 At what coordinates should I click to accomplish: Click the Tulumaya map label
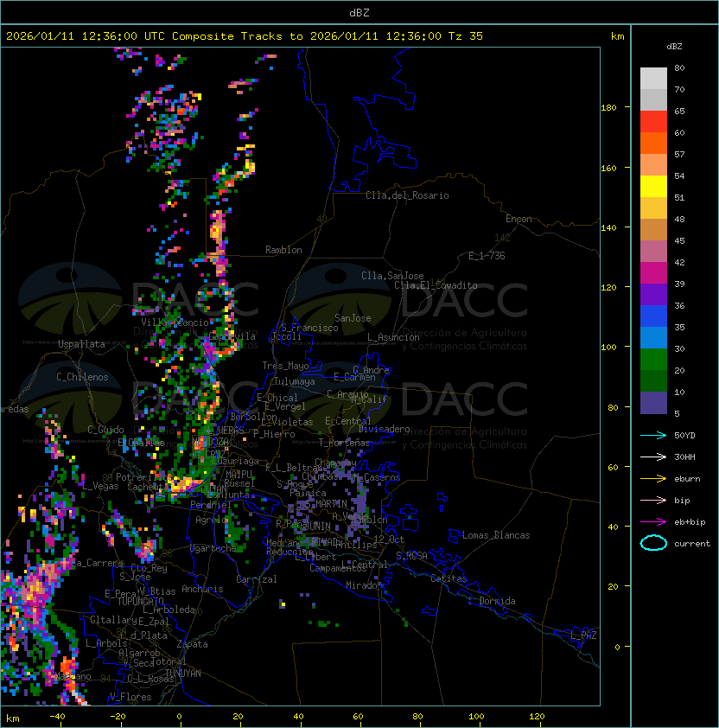click(295, 381)
